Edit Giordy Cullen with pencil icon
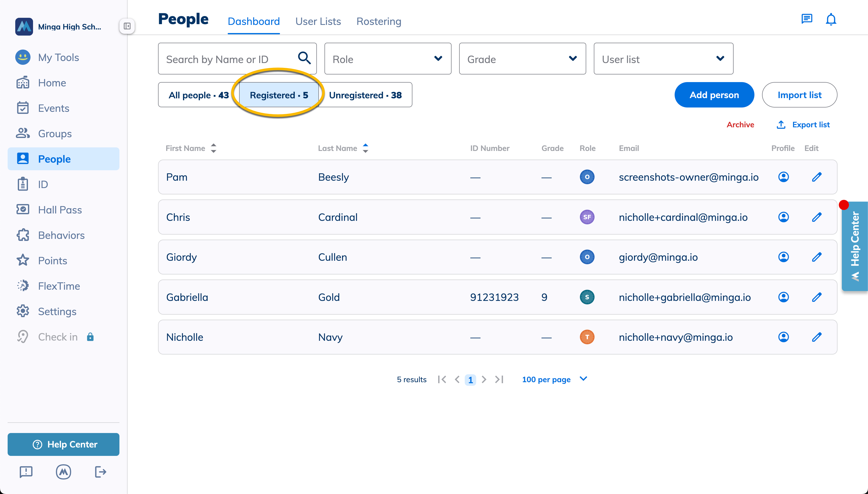 pyautogui.click(x=816, y=257)
